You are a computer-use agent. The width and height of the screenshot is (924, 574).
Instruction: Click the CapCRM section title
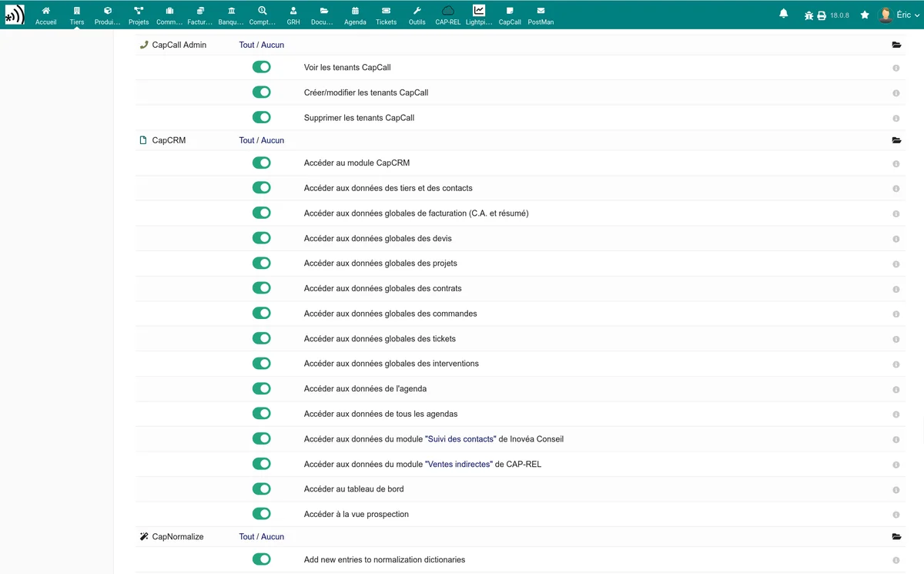pyautogui.click(x=169, y=140)
